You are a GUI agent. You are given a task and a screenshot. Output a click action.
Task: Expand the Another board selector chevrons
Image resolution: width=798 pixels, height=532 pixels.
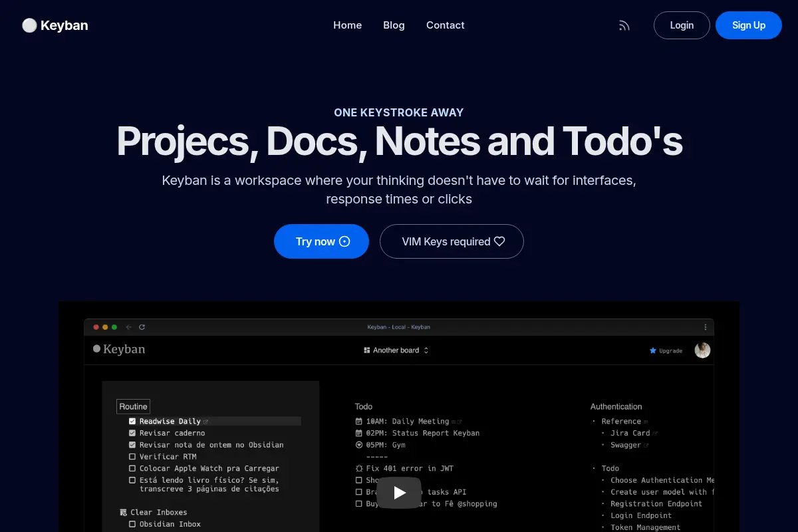(426, 350)
